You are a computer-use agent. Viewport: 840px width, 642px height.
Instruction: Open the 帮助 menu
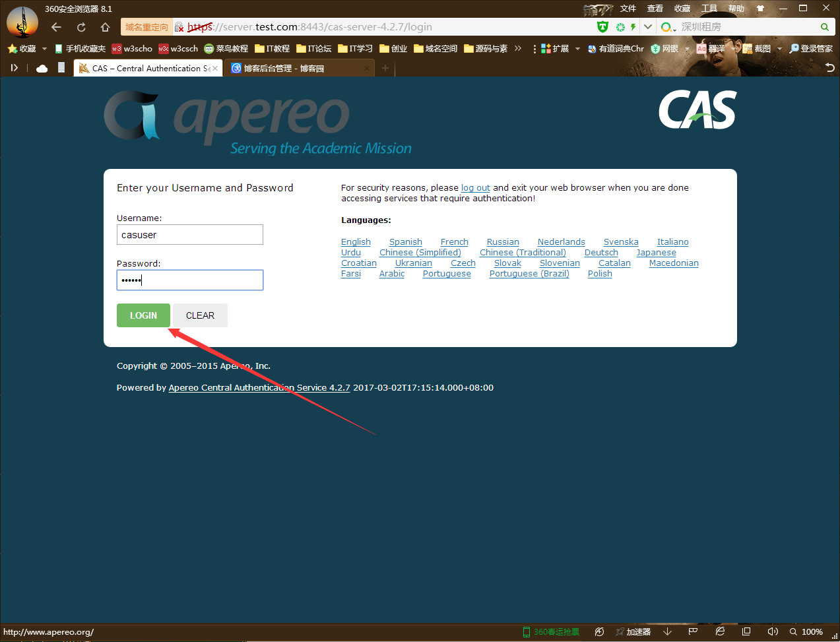click(x=736, y=9)
